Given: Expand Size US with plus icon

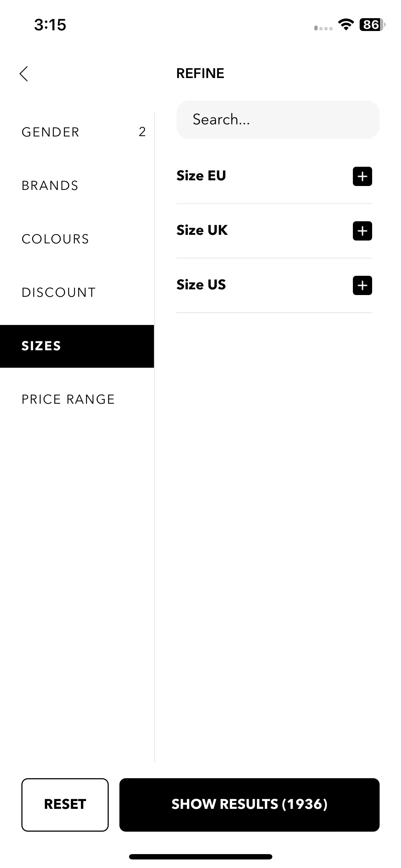Looking at the screenshot, I should [362, 285].
